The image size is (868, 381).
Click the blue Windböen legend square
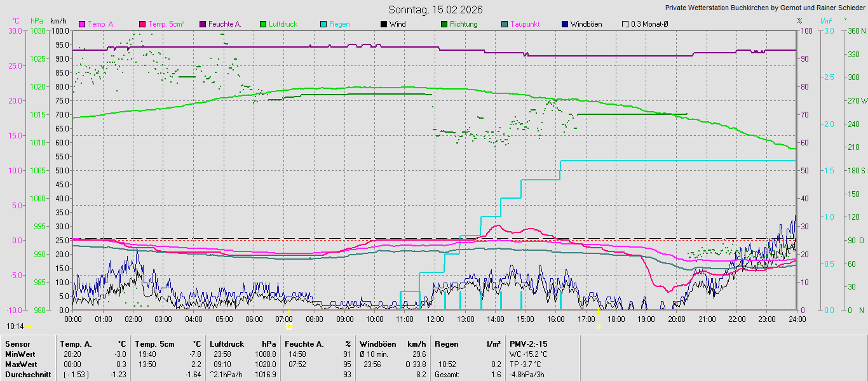565,24
